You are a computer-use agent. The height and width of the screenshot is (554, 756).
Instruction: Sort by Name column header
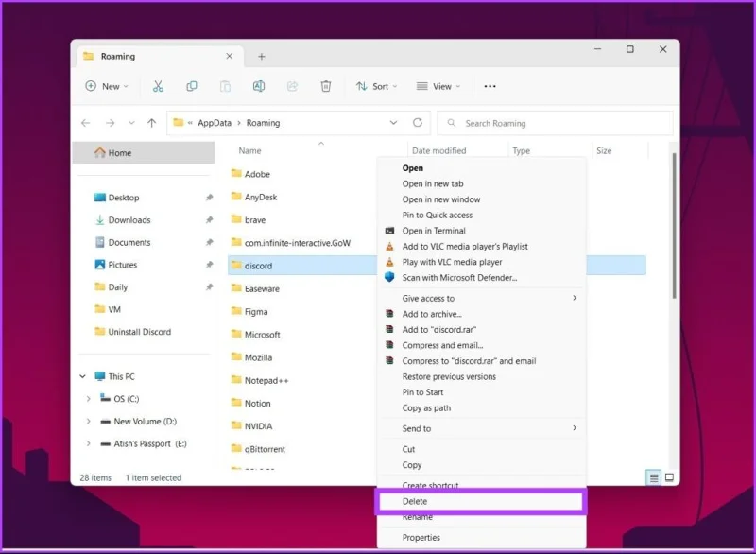point(249,151)
